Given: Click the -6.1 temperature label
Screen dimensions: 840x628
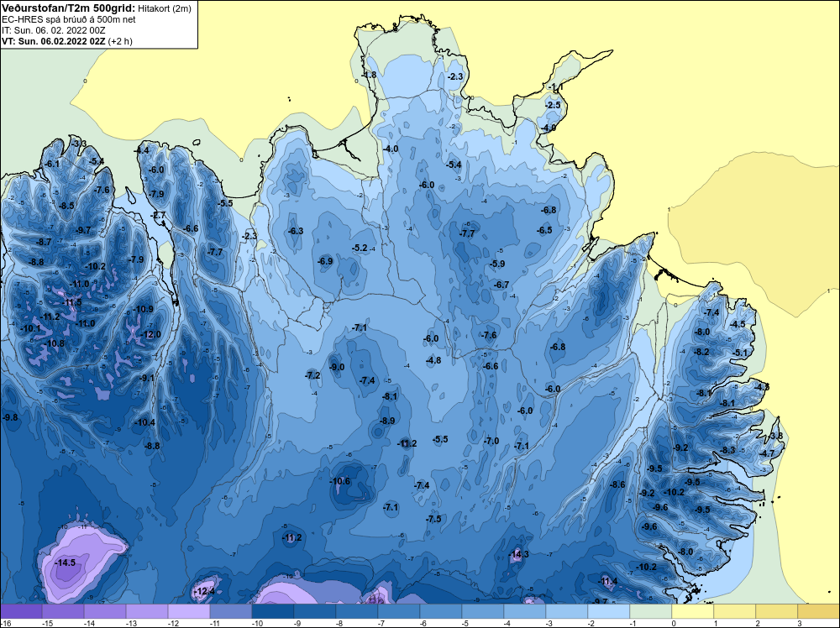Looking at the screenshot, I should point(52,164).
